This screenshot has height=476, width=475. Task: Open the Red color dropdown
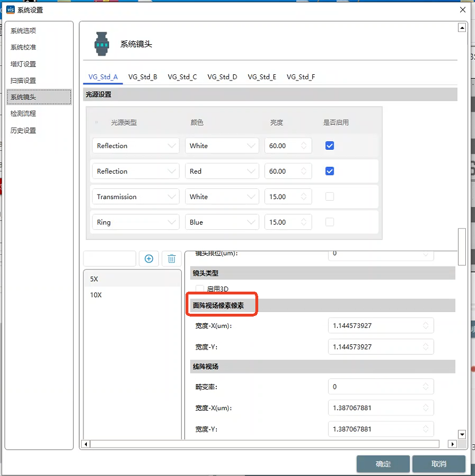point(222,171)
